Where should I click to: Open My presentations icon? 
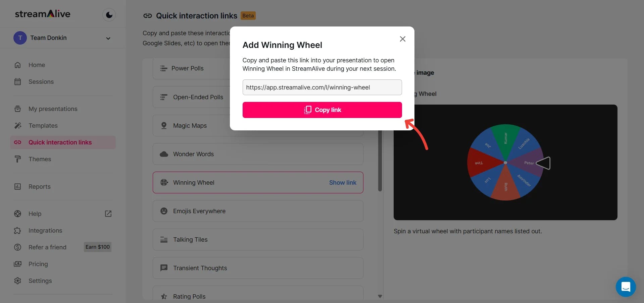(18, 109)
